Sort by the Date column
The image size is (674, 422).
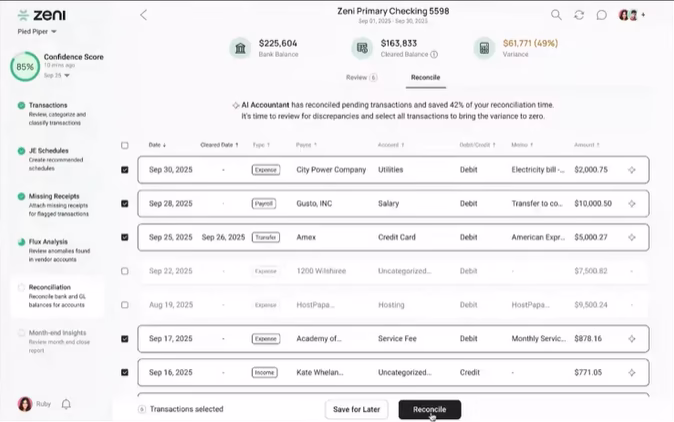coord(157,145)
